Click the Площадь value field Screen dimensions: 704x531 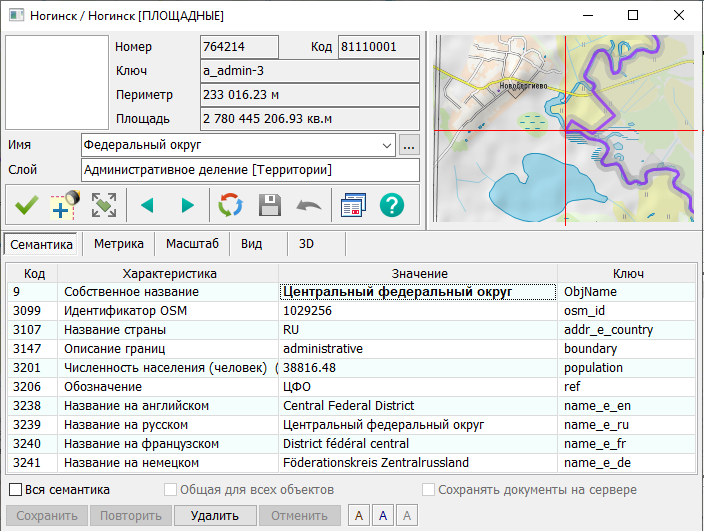coord(310,119)
